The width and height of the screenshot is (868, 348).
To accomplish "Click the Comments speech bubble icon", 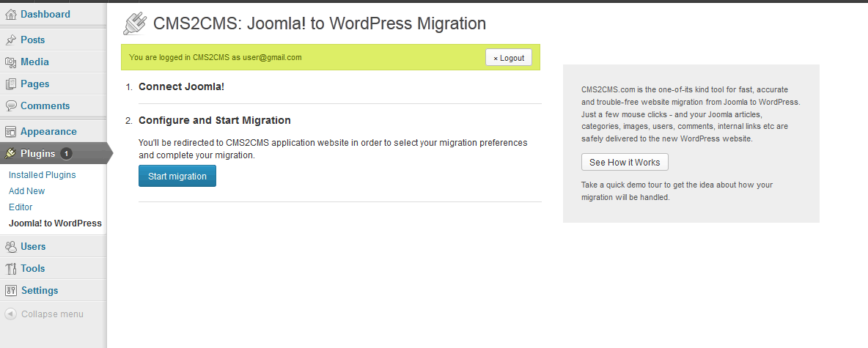I will pyautogui.click(x=10, y=105).
